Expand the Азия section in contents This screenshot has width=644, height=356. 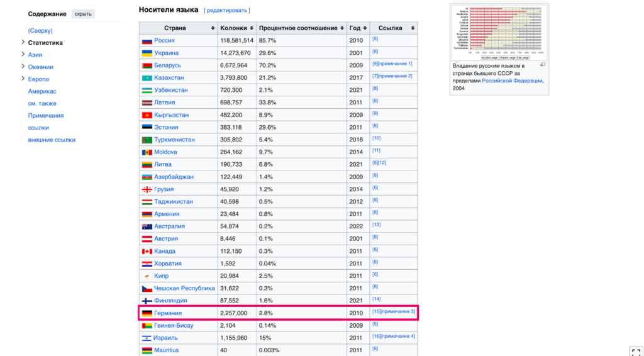click(x=23, y=55)
